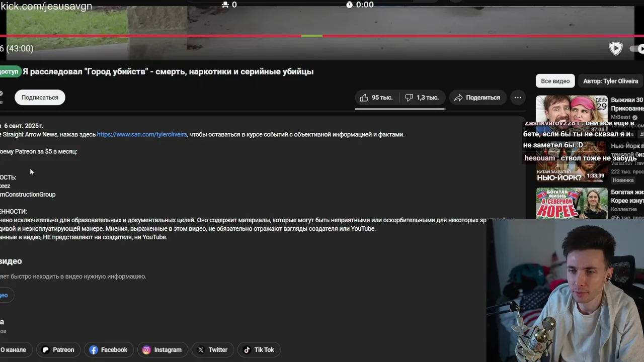Share the video via Поделиться button
The image size is (644, 362).
pos(477,98)
